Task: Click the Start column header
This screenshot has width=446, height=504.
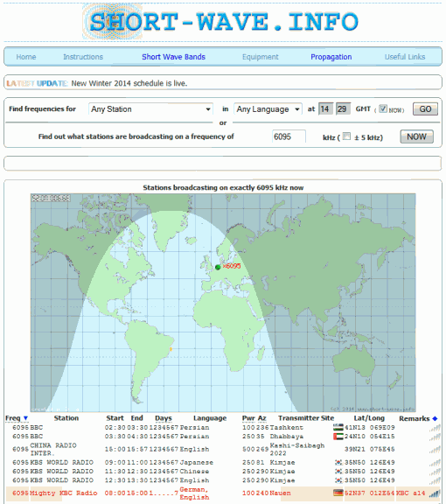Action: coord(115,418)
